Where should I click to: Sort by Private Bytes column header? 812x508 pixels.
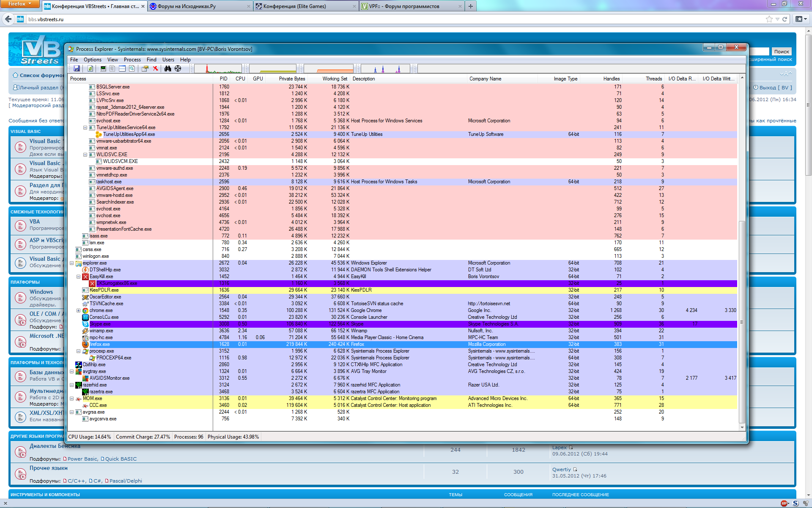pos(292,79)
